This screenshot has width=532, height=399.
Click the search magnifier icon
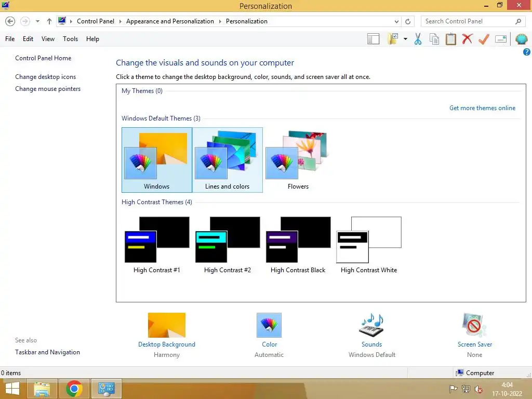[x=518, y=21]
